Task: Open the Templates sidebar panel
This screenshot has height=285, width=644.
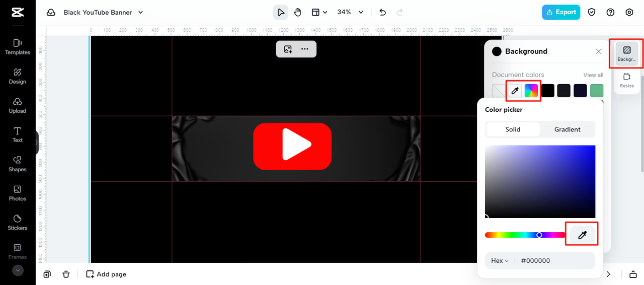Action: [x=18, y=47]
